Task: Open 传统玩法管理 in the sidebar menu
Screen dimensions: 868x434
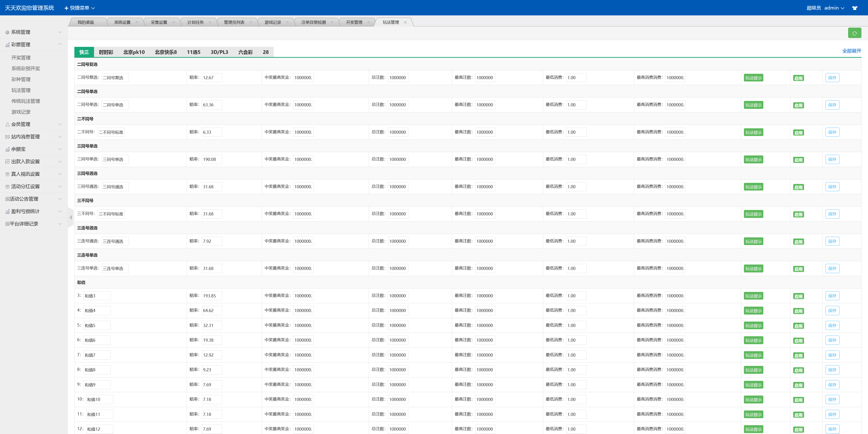Action: [x=26, y=101]
